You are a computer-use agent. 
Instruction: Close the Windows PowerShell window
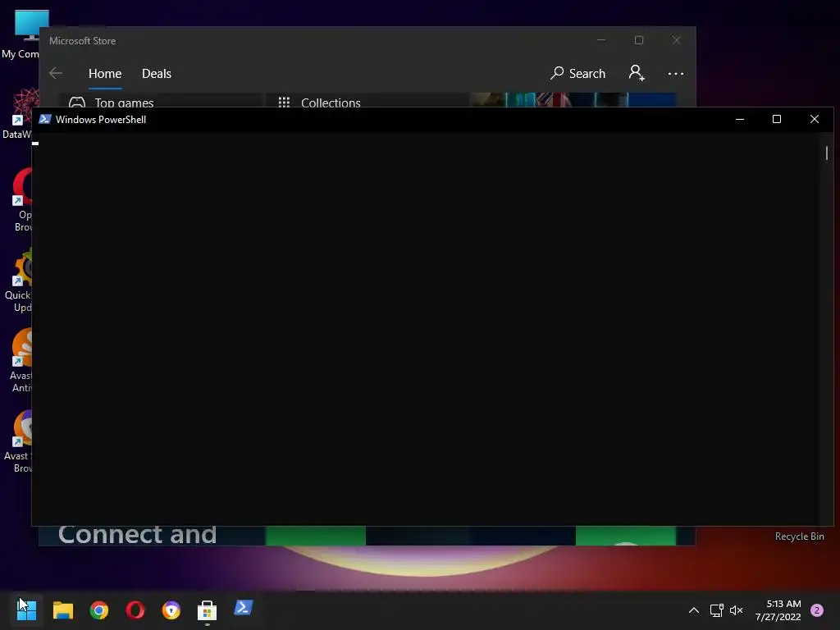coord(815,119)
